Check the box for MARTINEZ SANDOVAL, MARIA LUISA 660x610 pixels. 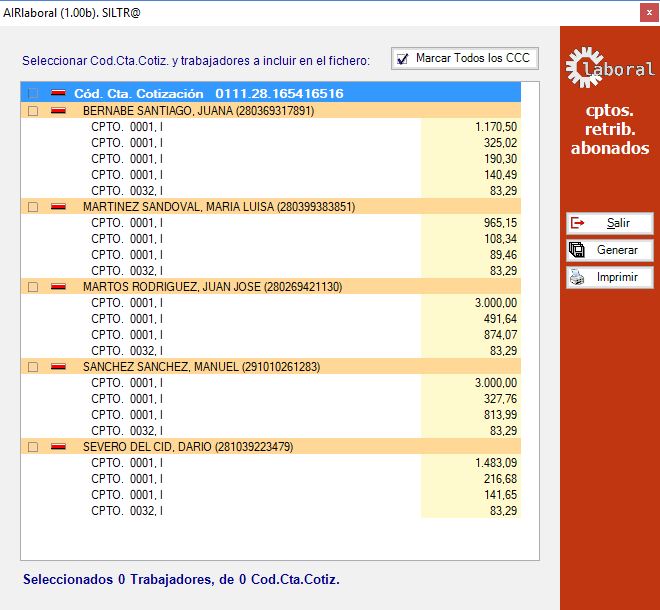tap(33, 207)
